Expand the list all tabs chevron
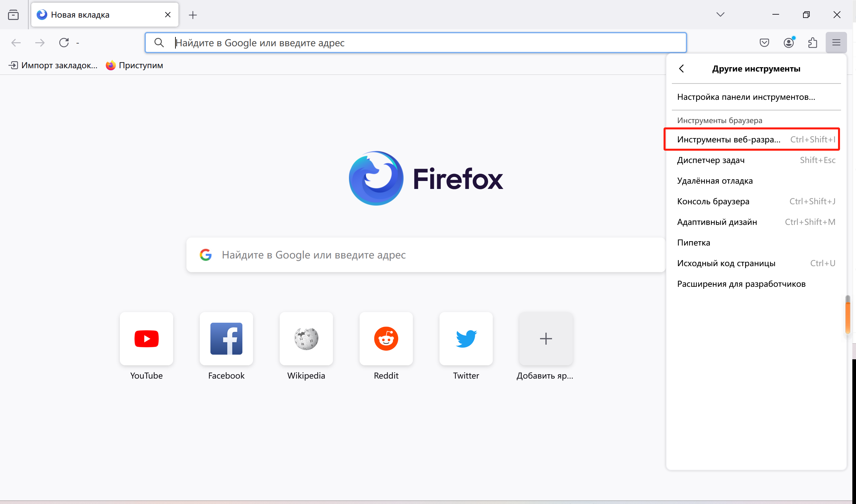856x504 pixels. click(x=720, y=15)
